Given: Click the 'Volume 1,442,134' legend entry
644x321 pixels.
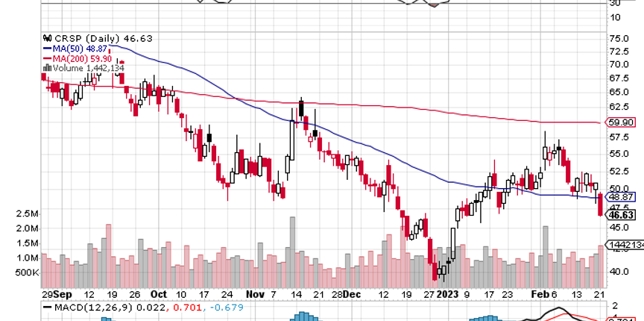Looking at the screenshot, I should [88, 68].
